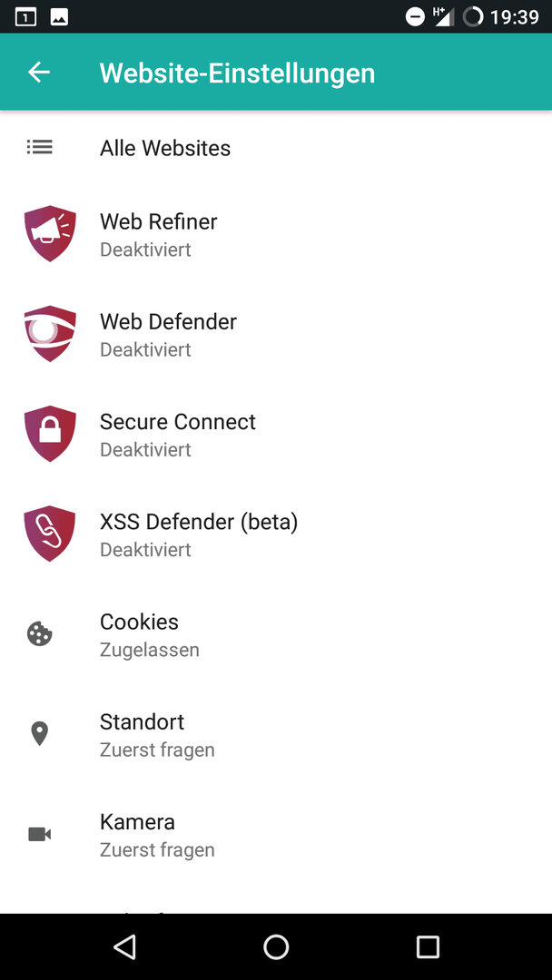Select the Web Defender label
The image size is (552, 980).
click(x=168, y=322)
